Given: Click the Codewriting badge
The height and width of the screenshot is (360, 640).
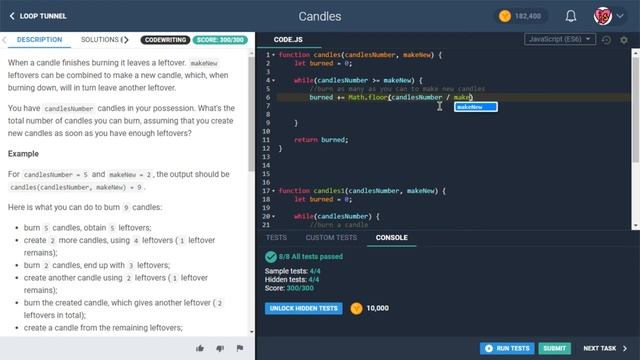Looking at the screenshot, I should 165,40.
